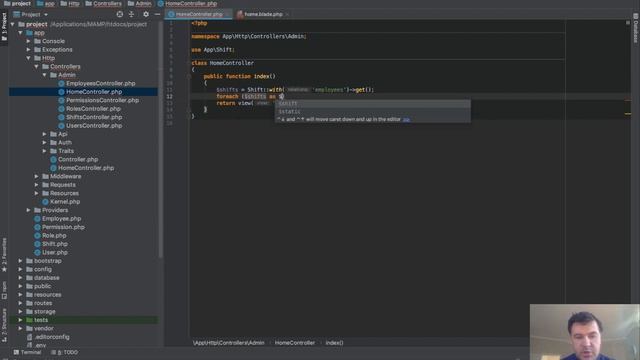
Task: Expand the Middleware folder
Action: pyautogui.click(x=36, y=176)
